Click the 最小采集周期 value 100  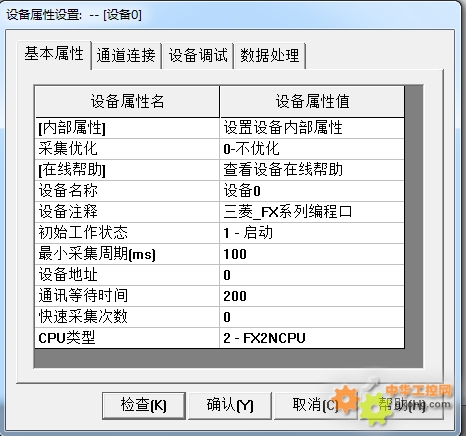click(312, 254)
